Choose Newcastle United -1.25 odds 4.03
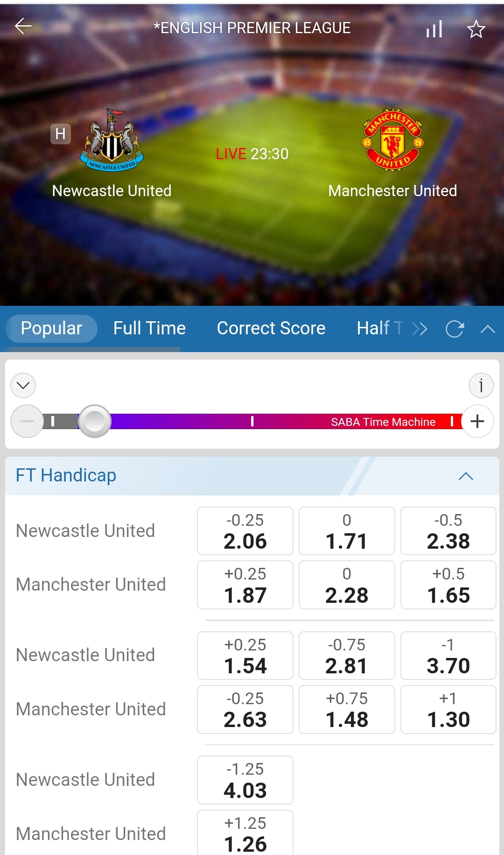The width and height of the screenshot is (504, 855). pos(245,780)
